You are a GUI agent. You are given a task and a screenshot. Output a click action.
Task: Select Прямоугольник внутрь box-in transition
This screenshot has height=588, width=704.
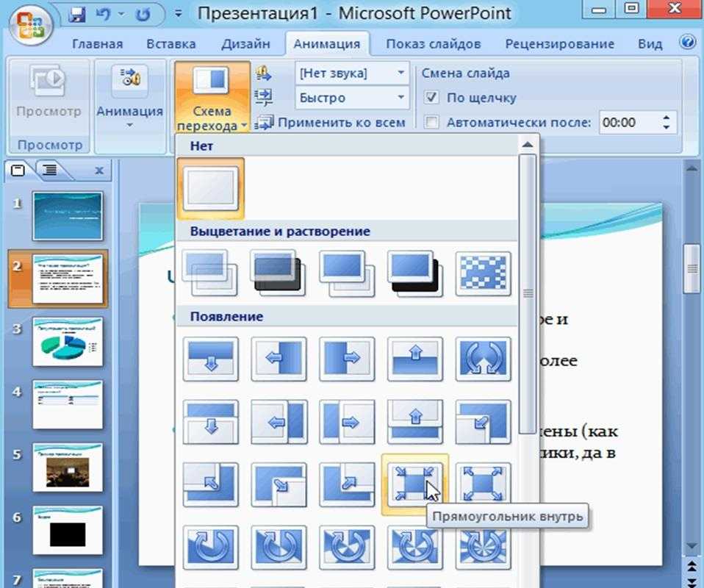pyautogui.click(x=415, y=484)
